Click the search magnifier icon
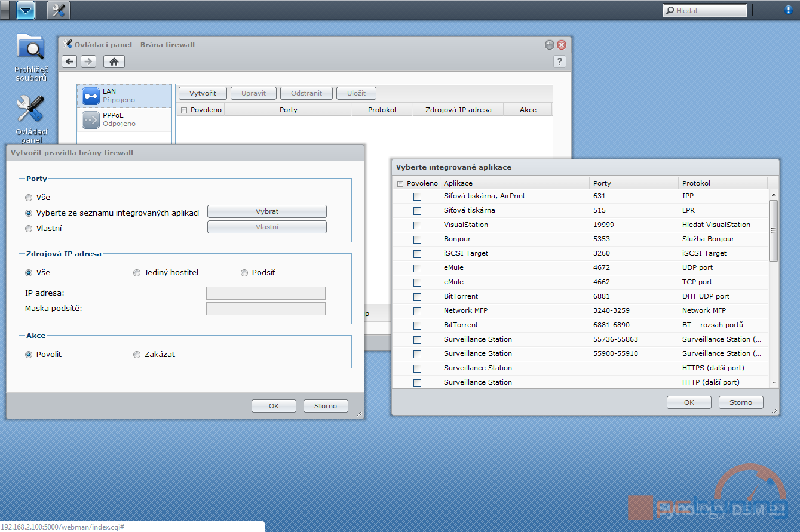This screenshot has height=532, width=800. click(x=670, y=10)
